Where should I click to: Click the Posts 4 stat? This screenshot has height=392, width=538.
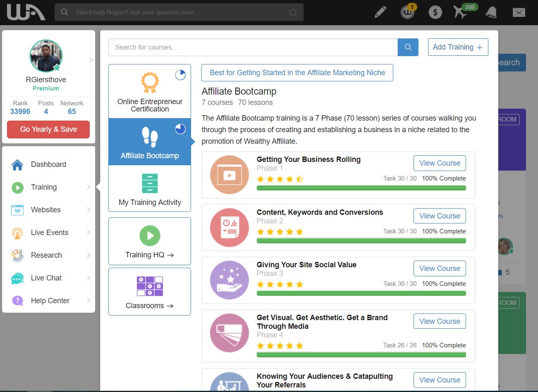46,107
